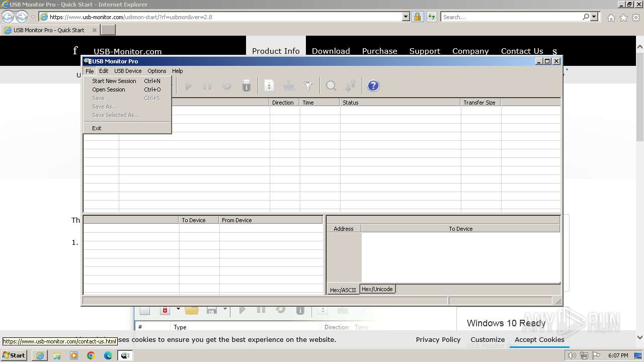Click into the IE address bar URL
The width and height of the screenshot is (644, 362).
pyautogui.click(x=225, y=17)
